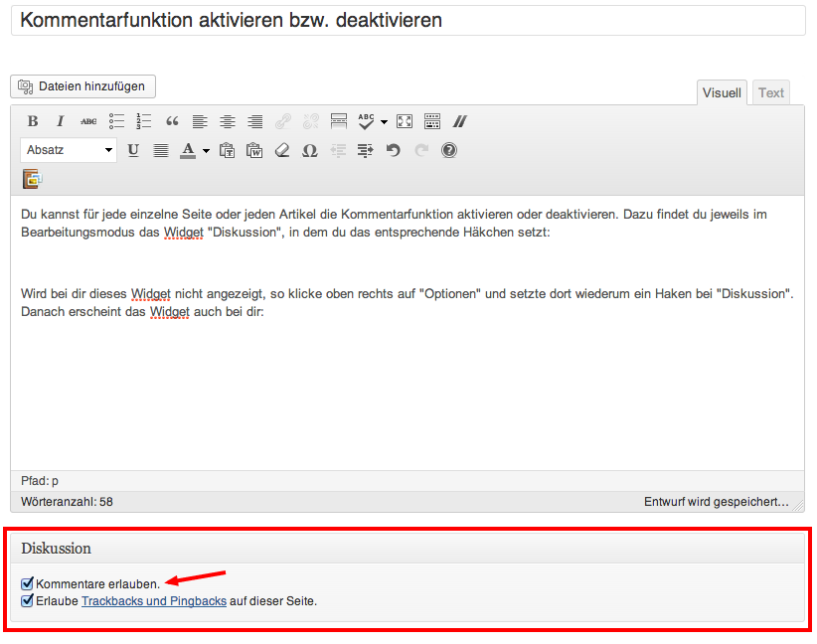The image size is (817, 644).
Task: Enter fullscreen writing mode
Action: point(405,121)
